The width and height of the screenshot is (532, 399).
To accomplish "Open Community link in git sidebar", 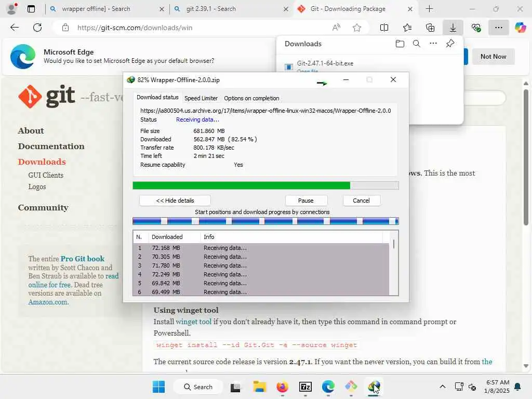I will point(43,207).
